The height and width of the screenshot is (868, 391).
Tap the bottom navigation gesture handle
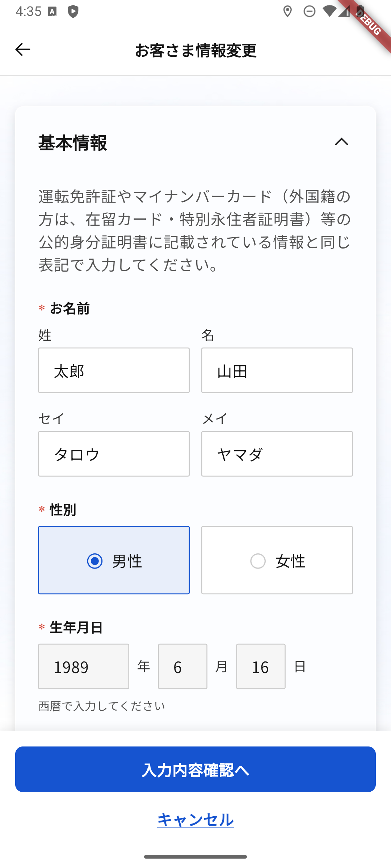195,857
